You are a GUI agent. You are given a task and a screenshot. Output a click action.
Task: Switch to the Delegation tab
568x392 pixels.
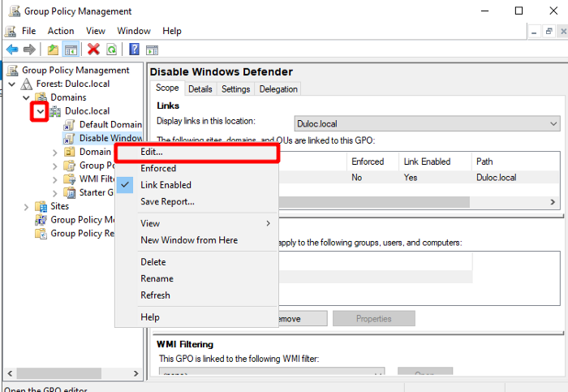tap(278, 89)
